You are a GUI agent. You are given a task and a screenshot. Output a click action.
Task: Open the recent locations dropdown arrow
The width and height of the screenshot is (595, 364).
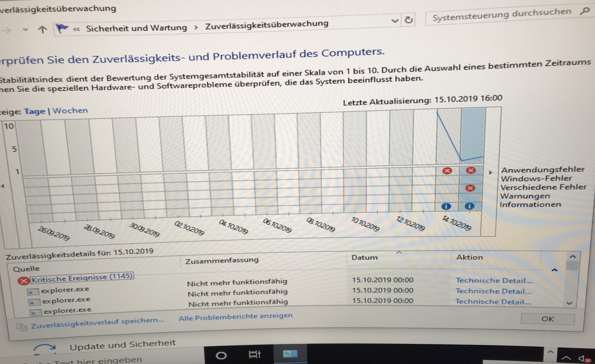(x=25, y=30)
